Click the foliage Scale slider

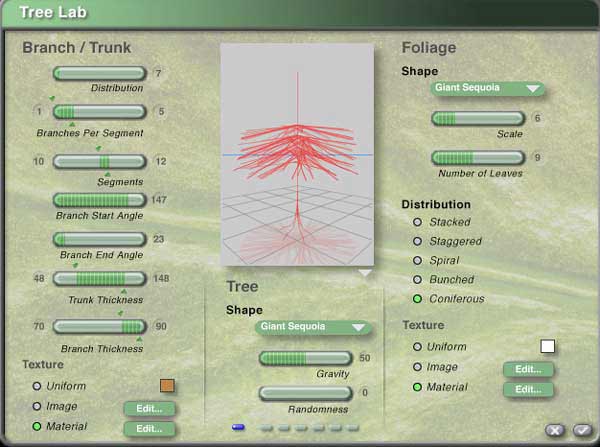click(478, 118)
